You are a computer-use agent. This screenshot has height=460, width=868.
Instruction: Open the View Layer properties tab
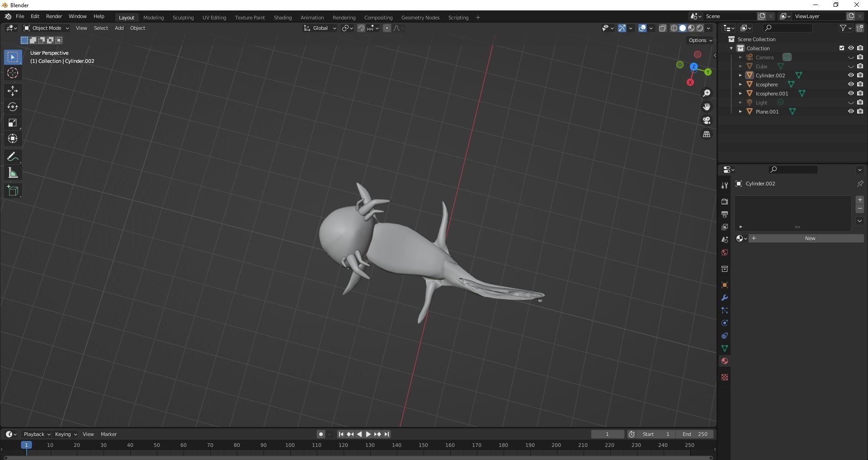pyautogui.click(x=725, y=227)
